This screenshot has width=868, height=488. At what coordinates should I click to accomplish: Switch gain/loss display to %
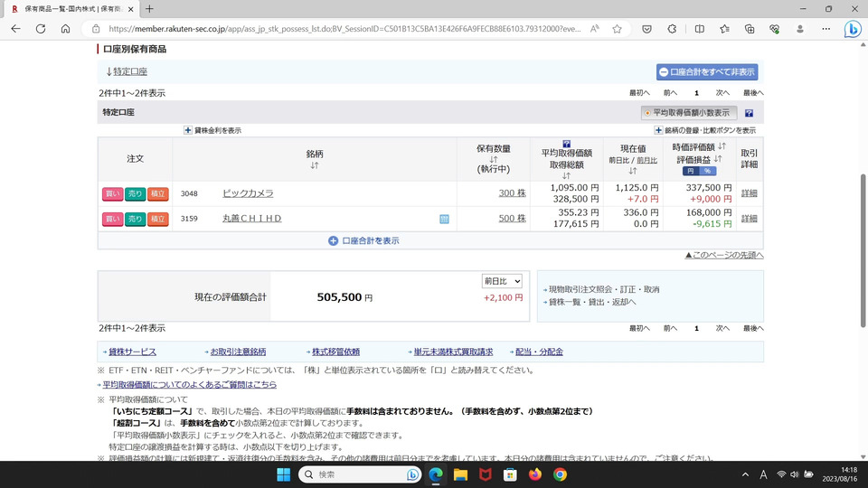[707, 171]
